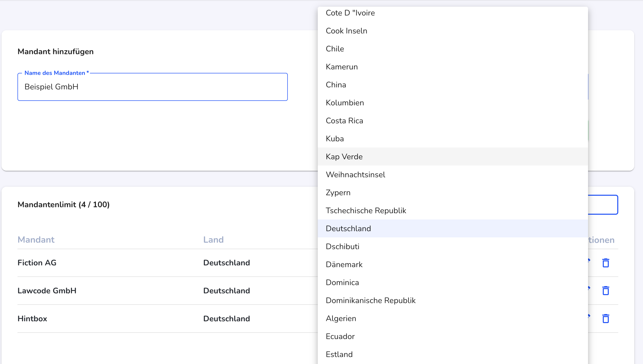Click the Land column header
643x364 pixels.
[213, 240]
